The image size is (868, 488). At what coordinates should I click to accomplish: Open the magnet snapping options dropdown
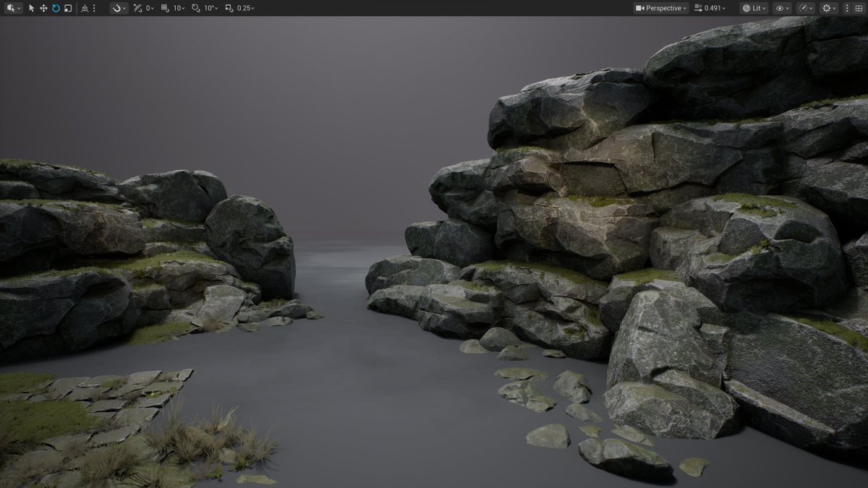point(119,8)
